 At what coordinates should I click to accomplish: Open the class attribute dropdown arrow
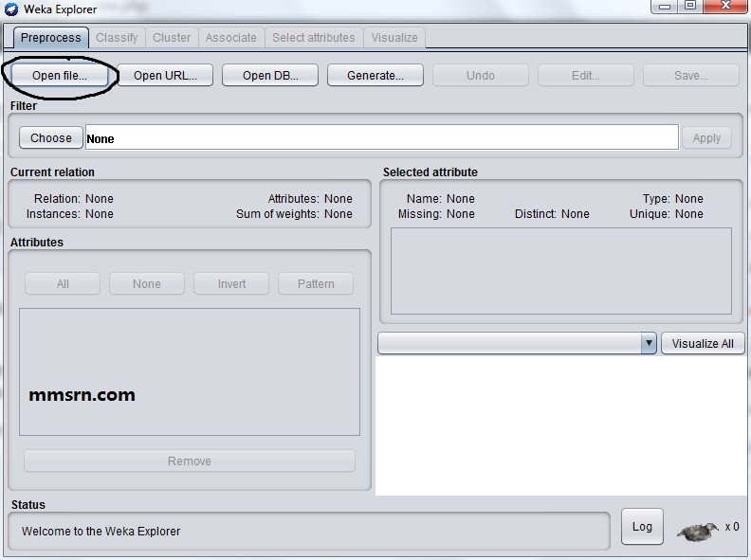[x=649, y=343]
